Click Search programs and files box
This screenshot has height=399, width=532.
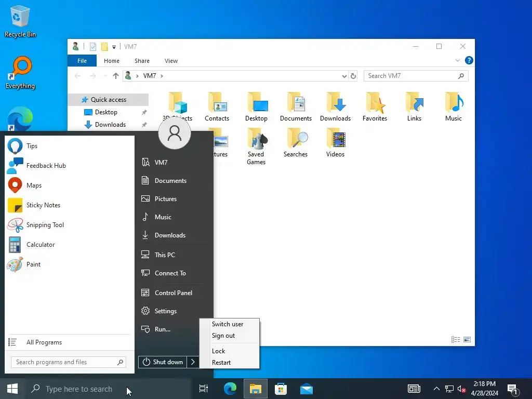coord(69,362)
